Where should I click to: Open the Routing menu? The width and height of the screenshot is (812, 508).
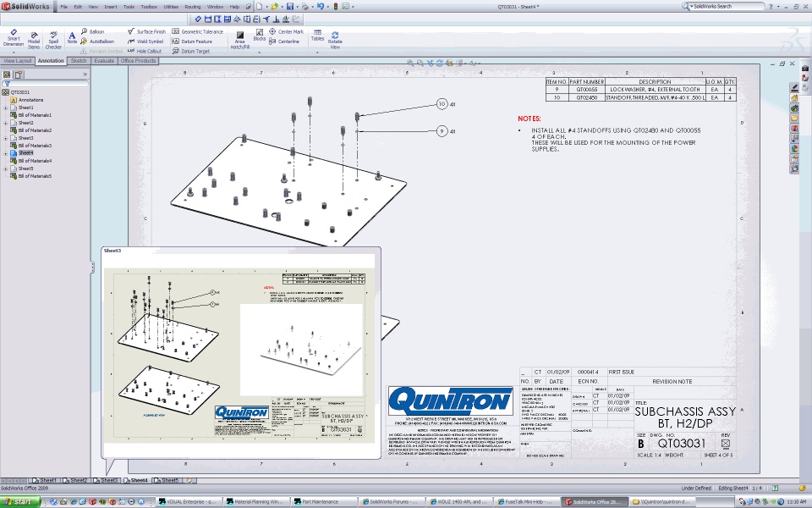click(193, 7)
